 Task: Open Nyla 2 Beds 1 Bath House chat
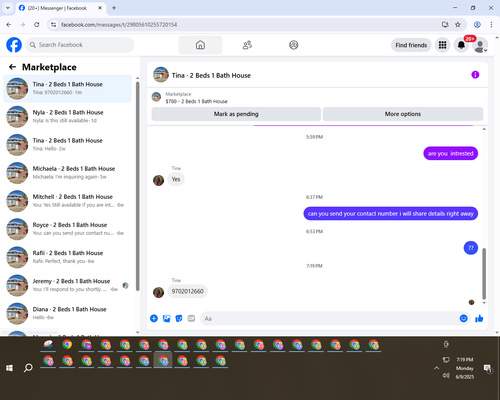tap(67, 117)
